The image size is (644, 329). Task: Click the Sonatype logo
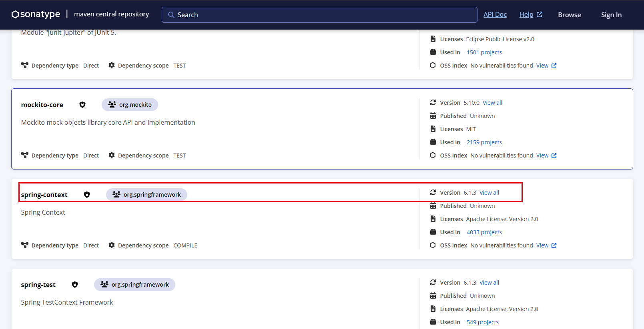36,14
